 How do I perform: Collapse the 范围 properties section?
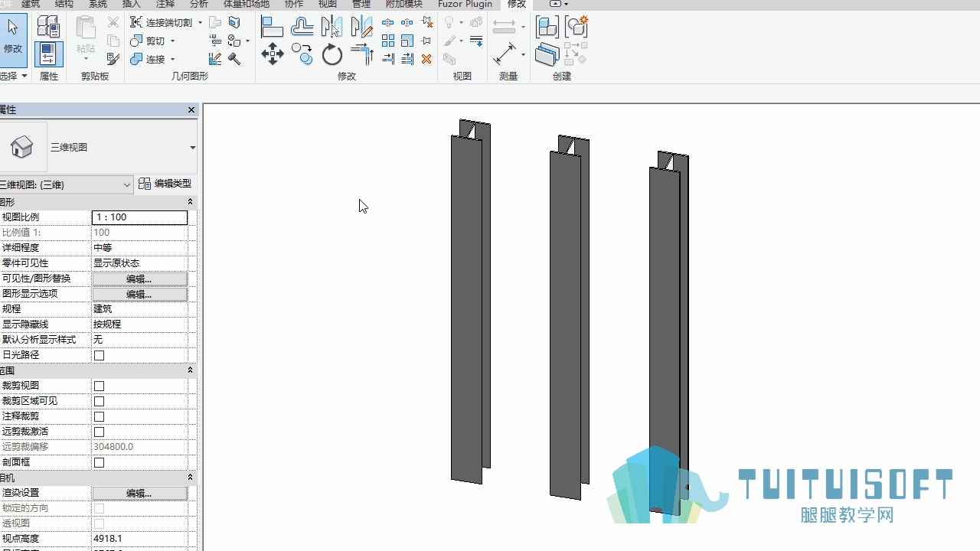(190, 370)
